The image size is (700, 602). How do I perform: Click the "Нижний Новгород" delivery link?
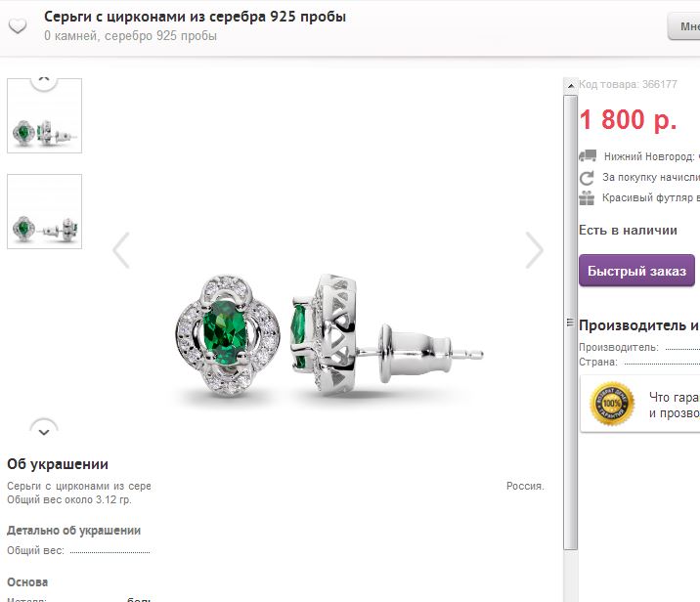[649, 156]
